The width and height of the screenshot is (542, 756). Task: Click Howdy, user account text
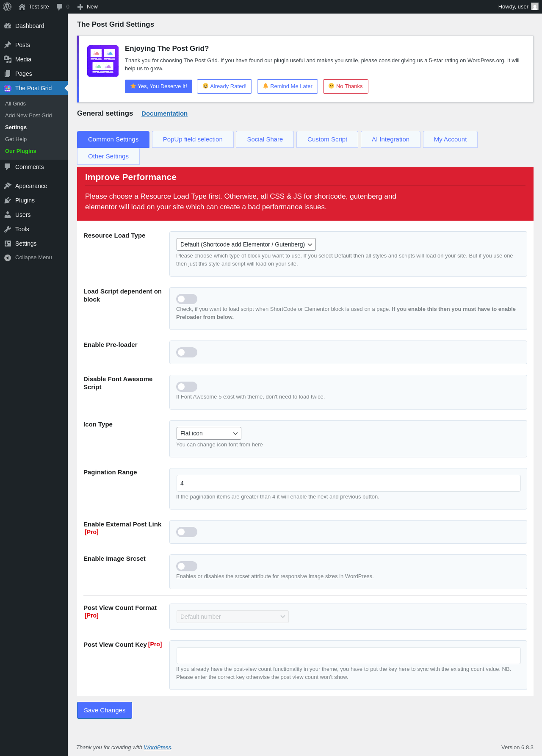(x=513, y=7)
